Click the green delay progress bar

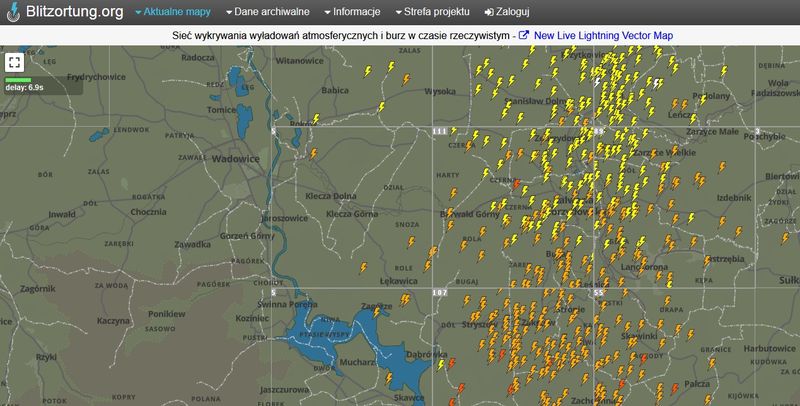pyautogui.click(x=18, y=79)
